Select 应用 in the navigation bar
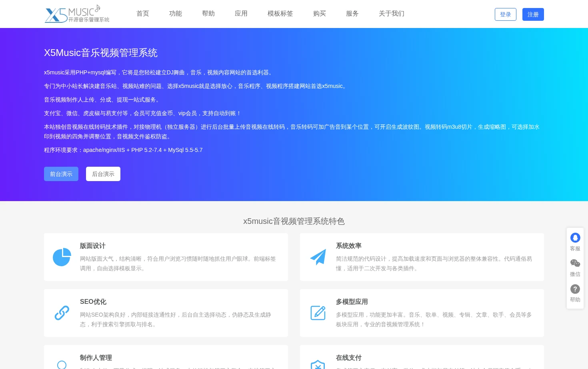 pyautogui.click(x=241, y=14)
